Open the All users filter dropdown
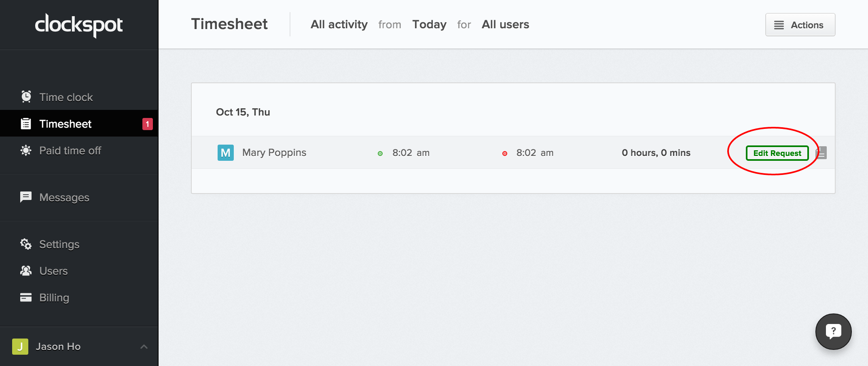Screen dimensions: 868x366 (x=505, y=25)
